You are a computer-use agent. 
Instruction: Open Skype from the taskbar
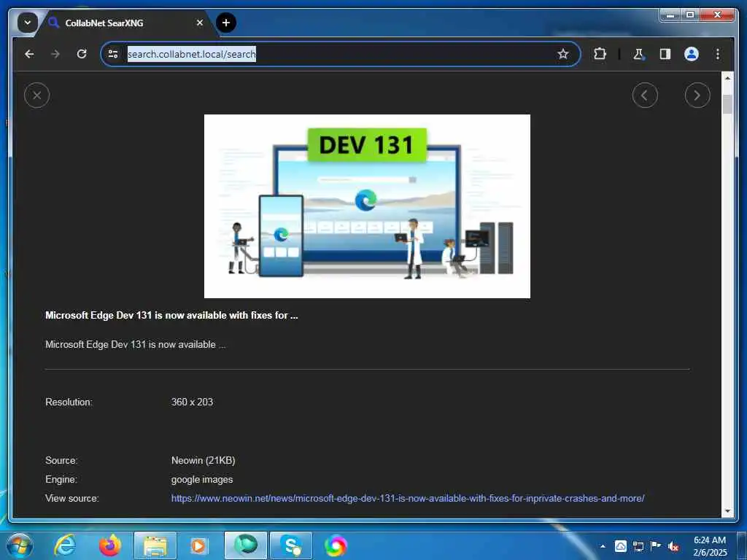point(290,545)
